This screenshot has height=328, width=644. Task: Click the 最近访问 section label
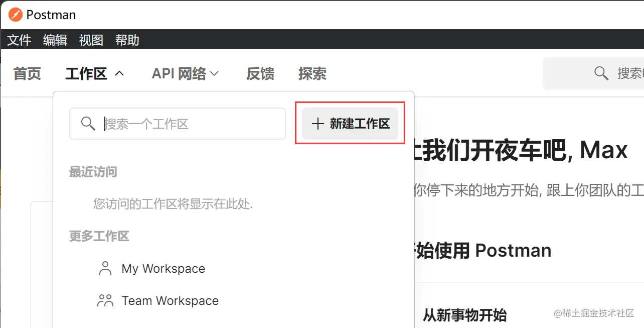click(93, 172)
